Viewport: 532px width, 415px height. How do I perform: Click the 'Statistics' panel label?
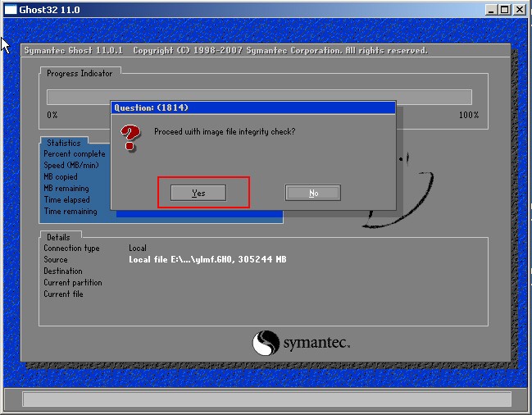[x=64, y=143]
